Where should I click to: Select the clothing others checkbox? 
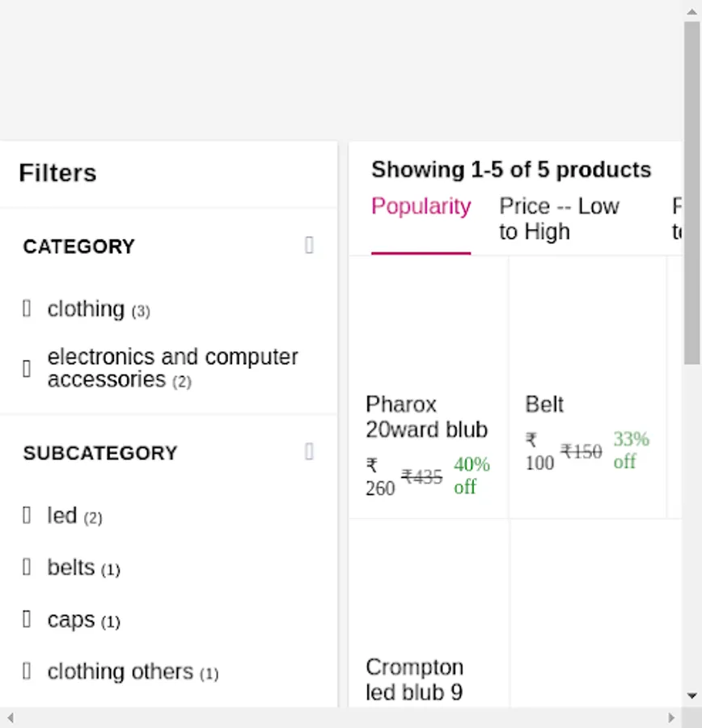[x=27, y=671]
